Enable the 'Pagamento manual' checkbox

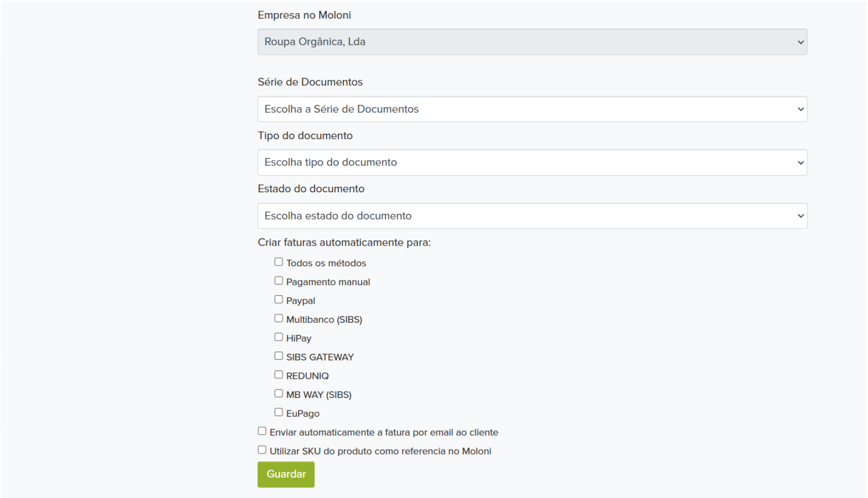pyautogui.click(x=279, y=281)
